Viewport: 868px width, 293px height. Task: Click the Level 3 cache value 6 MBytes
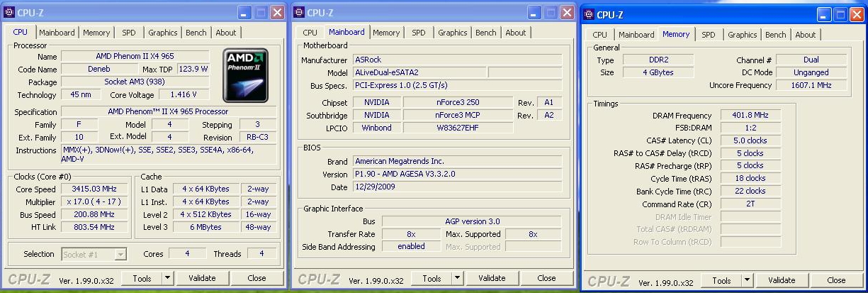(205, 227)
